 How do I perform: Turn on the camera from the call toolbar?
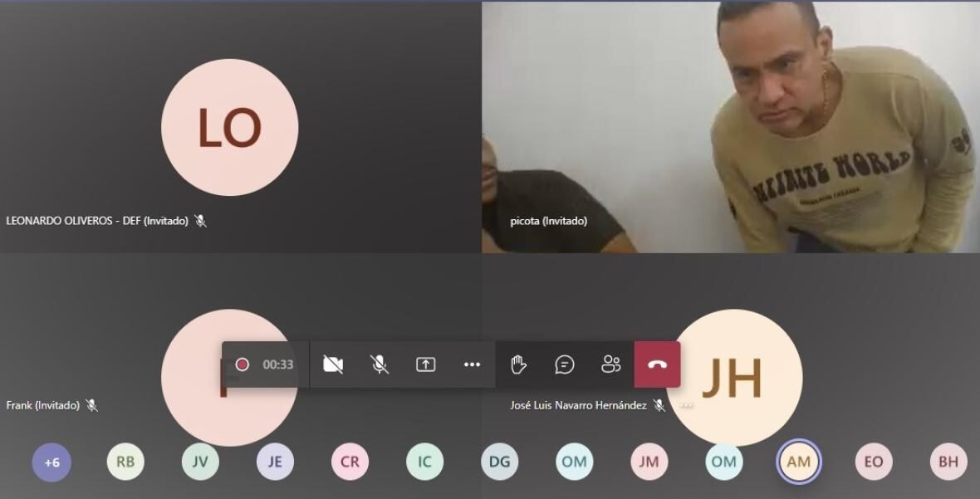point(333,364)
